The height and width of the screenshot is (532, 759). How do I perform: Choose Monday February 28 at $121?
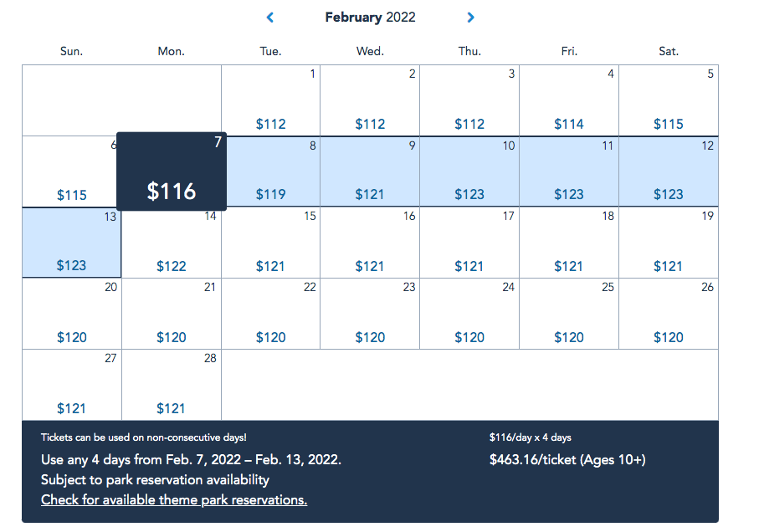pyautogui.click(x=171, y=385)
